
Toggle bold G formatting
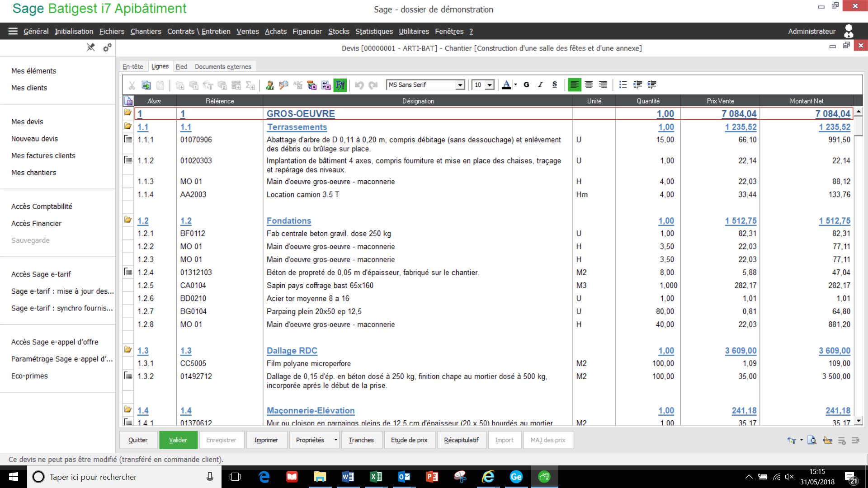[526, 84]
